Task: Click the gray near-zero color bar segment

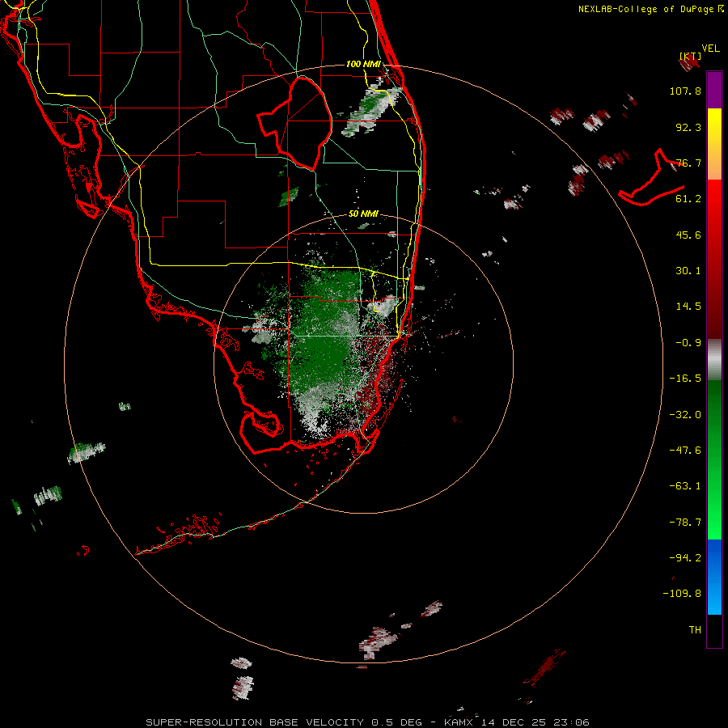Action: (714, 360)
